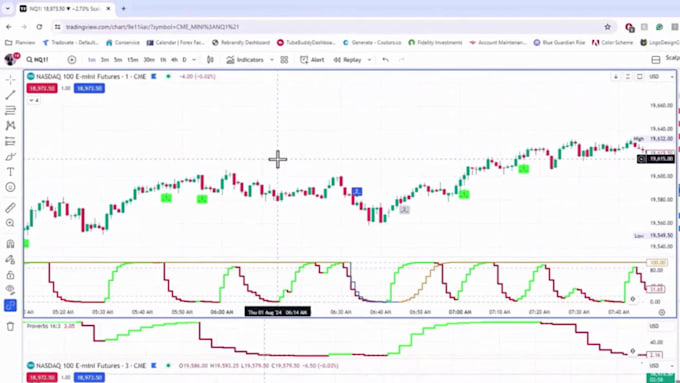Switch to the 3m timeframe
Screen dimensions: 680x383
tap(105, 60)
